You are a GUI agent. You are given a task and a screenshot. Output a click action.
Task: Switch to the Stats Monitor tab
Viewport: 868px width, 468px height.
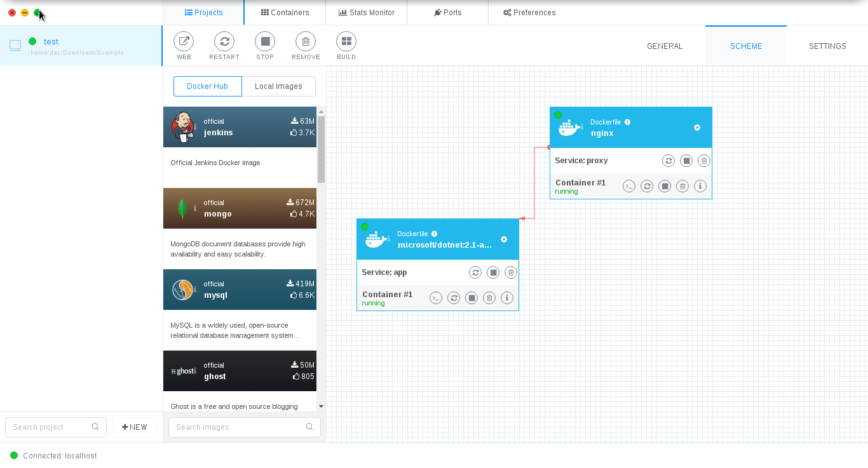coord(366,13)
